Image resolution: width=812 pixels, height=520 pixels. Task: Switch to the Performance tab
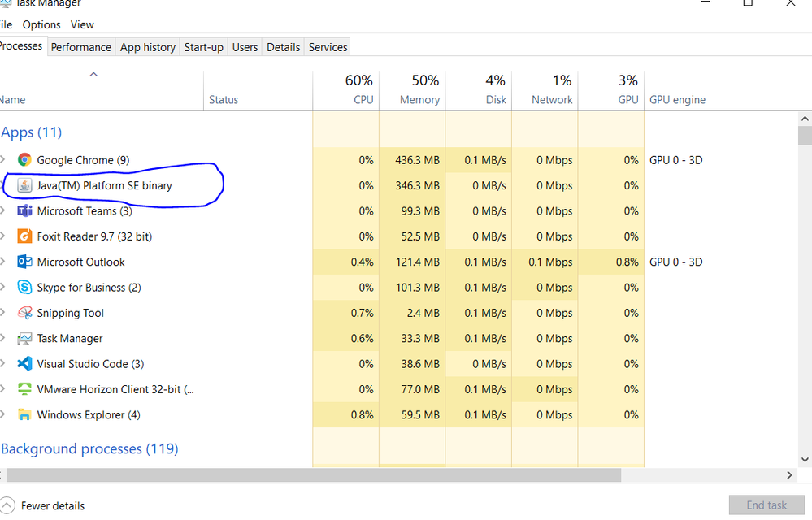[80, 47]
